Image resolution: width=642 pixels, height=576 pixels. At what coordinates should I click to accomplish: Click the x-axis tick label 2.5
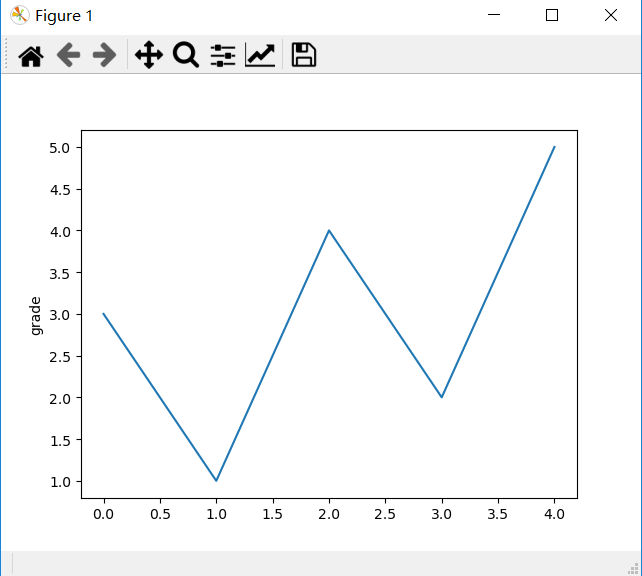[385, 514]
